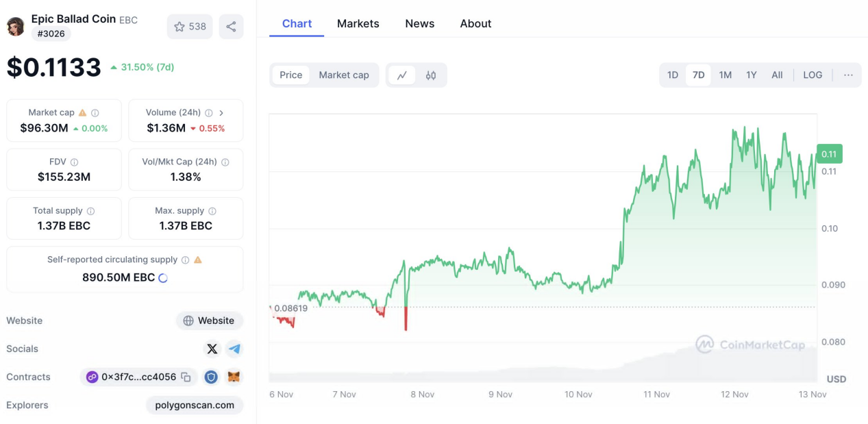
Task: Select the Price chart mode
Action: 290,75
